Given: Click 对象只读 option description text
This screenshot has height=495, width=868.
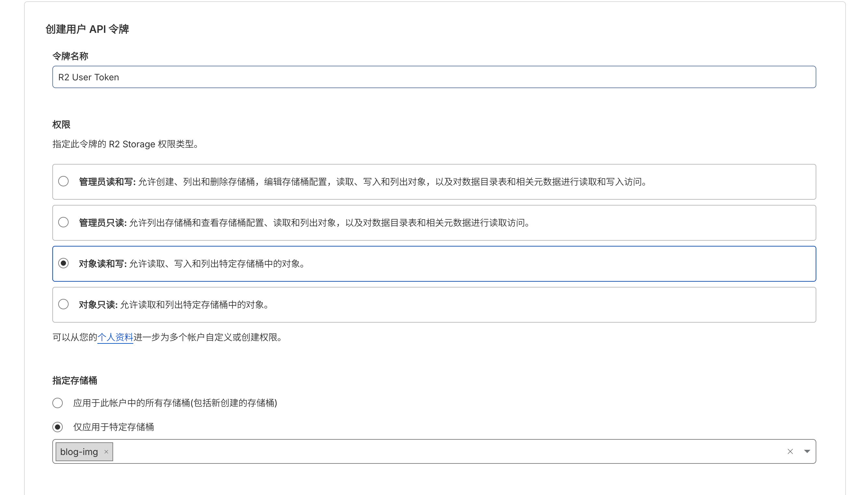Looking at the screenshot, I should coord(194,305).
